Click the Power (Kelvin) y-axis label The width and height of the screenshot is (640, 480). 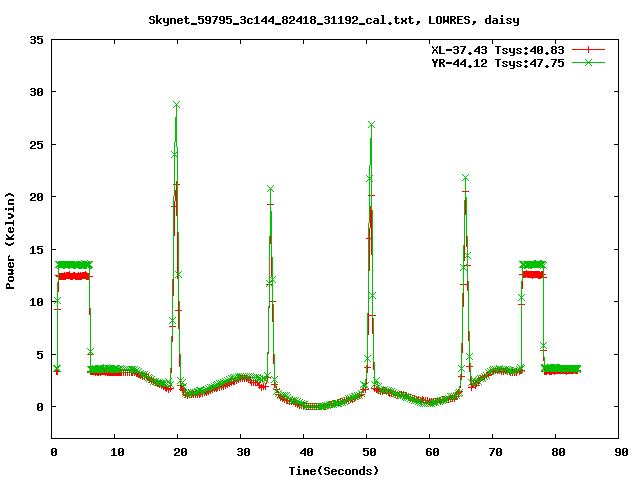coord(11,238)
